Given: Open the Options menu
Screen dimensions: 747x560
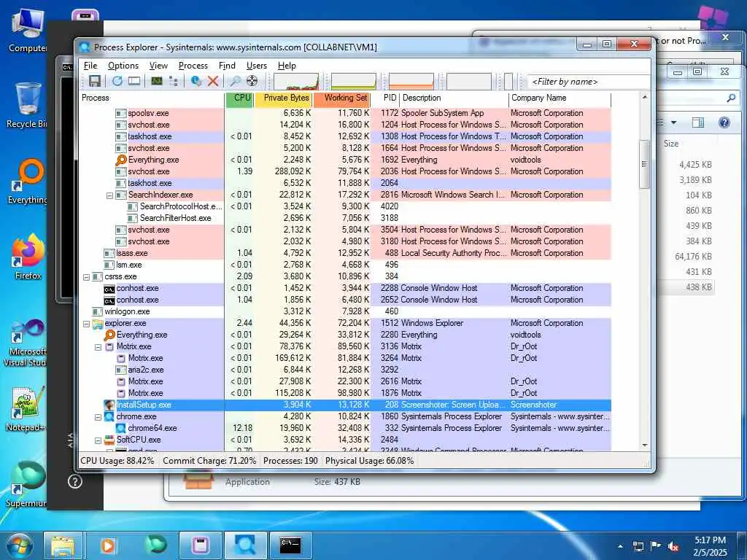Looking at the screenshot, I should [123, 66].
